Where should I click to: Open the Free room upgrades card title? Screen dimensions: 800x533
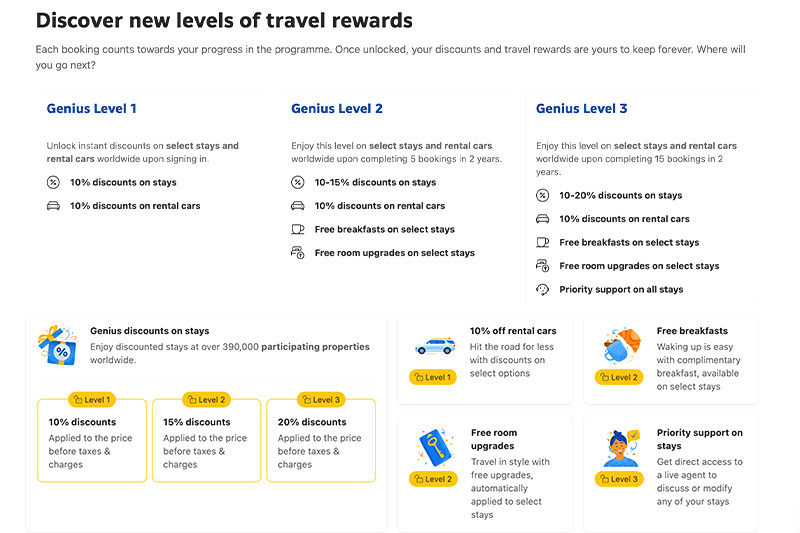494,440
